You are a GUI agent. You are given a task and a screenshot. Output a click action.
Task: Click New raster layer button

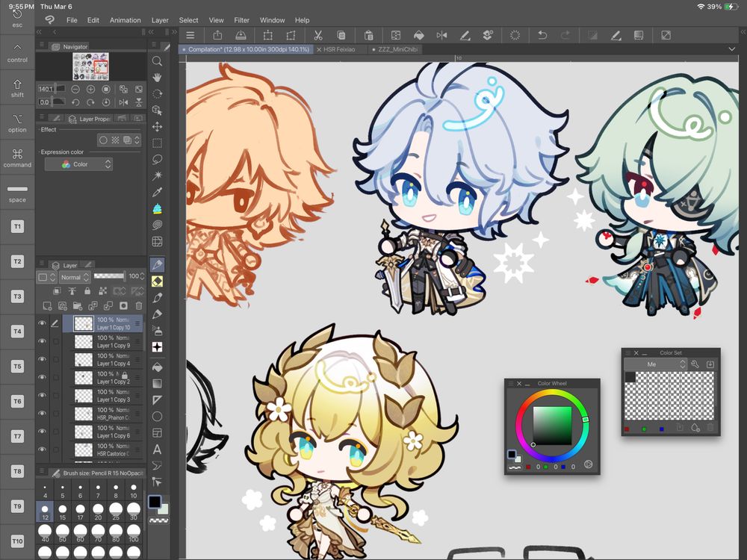(x=46, y=305)
